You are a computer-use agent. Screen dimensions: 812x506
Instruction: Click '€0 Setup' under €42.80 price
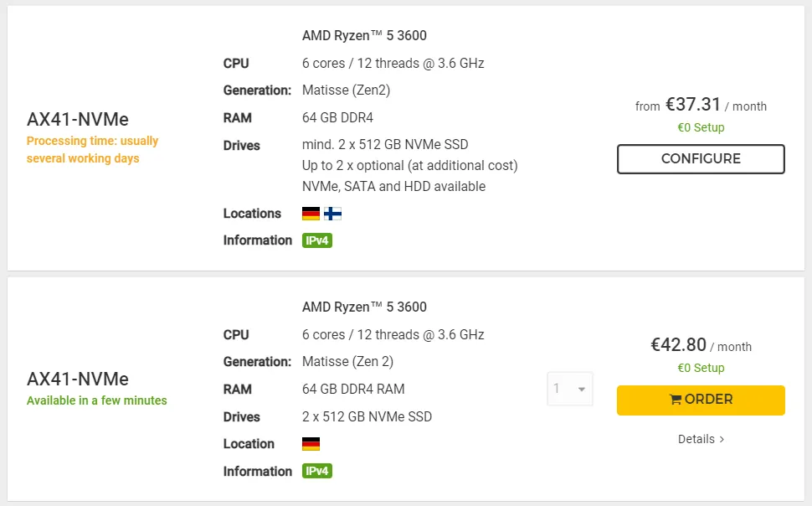click(x=701, y=368)
